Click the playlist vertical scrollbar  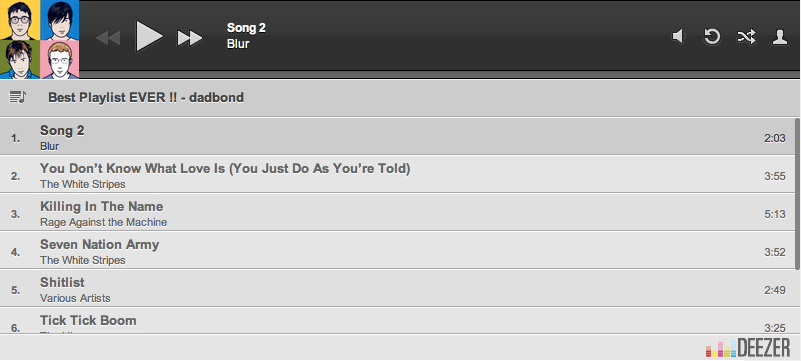[797, 194]
